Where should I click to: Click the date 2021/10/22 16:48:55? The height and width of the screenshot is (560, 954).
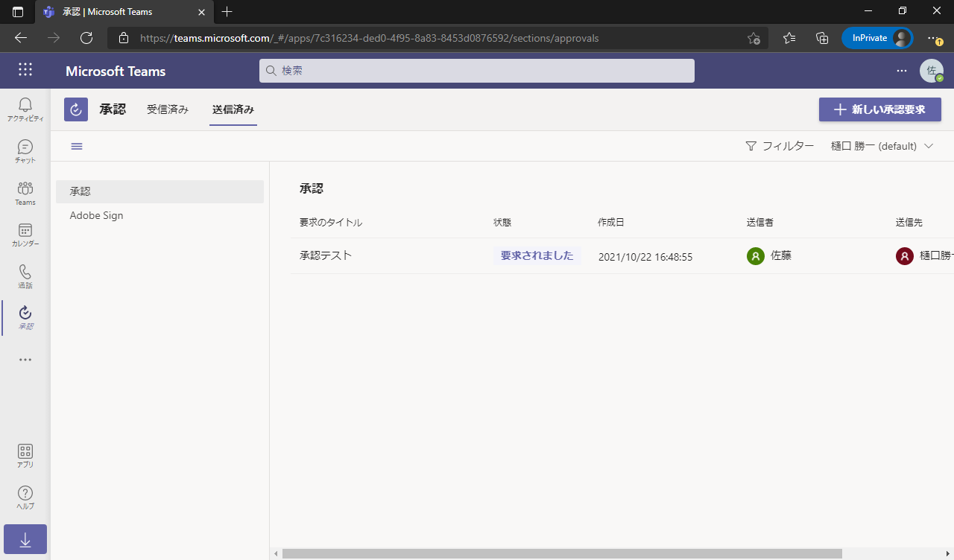coord(645,257)
